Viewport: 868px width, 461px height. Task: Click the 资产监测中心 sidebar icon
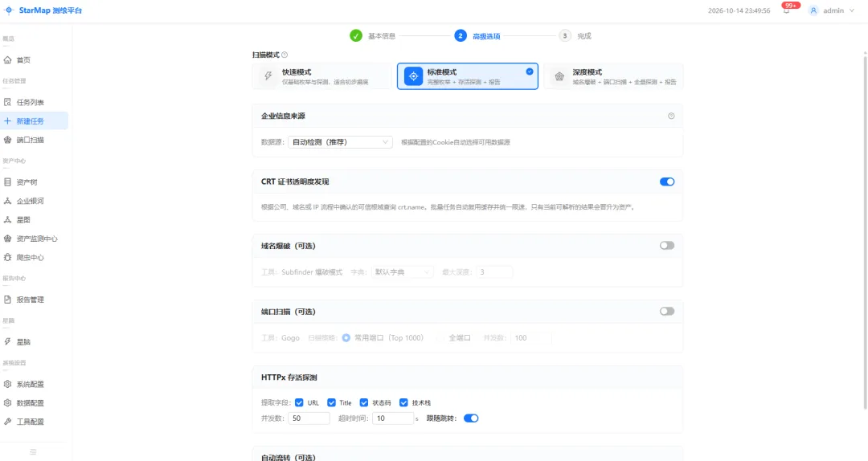pos(8,239)
